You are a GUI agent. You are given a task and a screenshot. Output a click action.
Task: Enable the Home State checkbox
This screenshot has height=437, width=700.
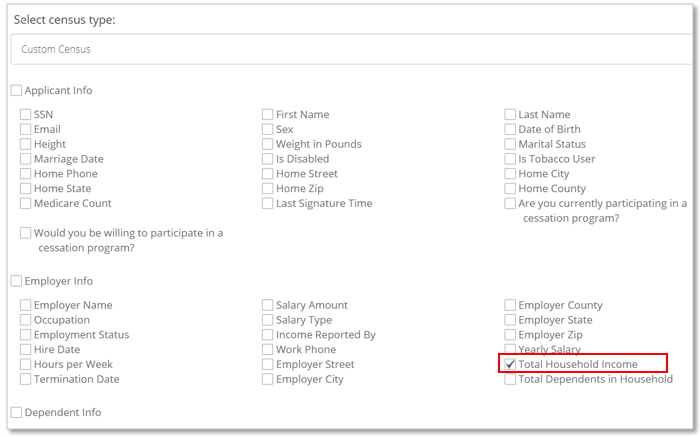25,188
